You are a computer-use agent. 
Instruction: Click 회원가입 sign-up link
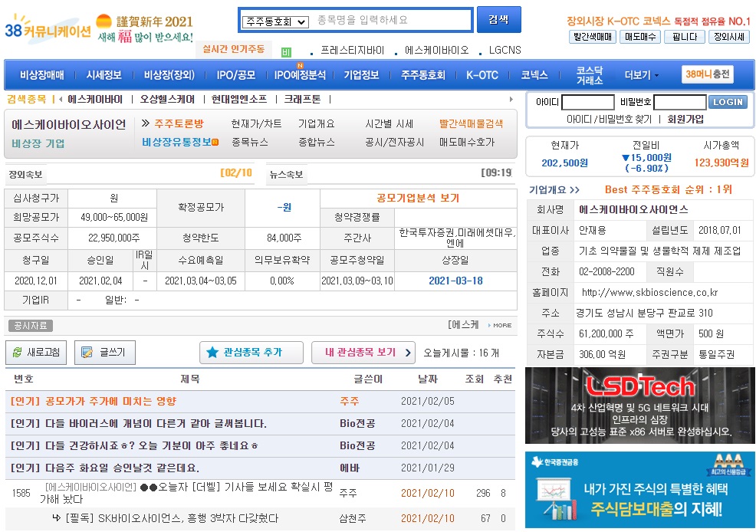(x=685, y=119)
